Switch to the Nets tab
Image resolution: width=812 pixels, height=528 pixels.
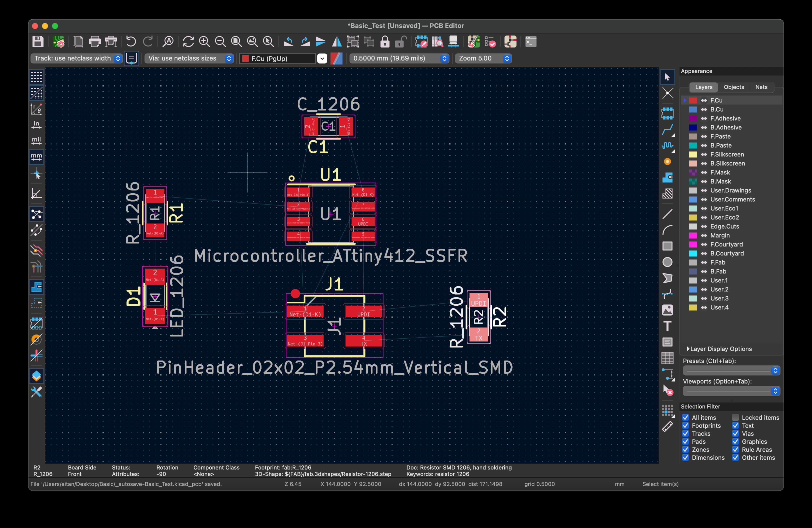coord(761,87)
